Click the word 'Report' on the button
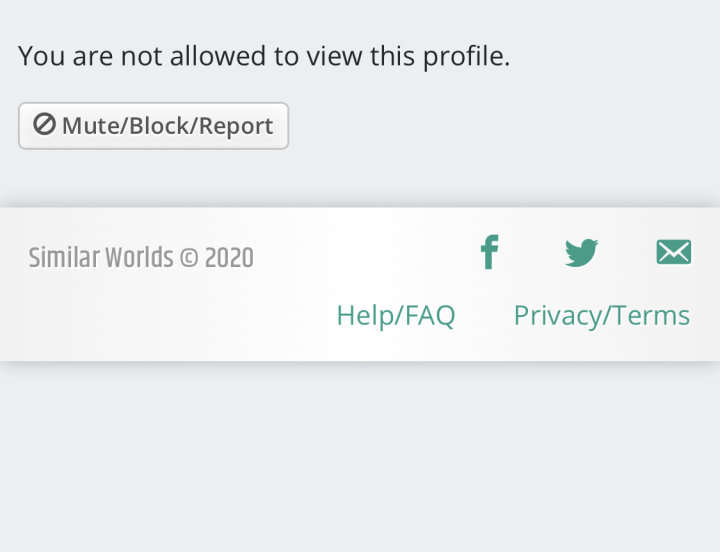 point(236,126)
